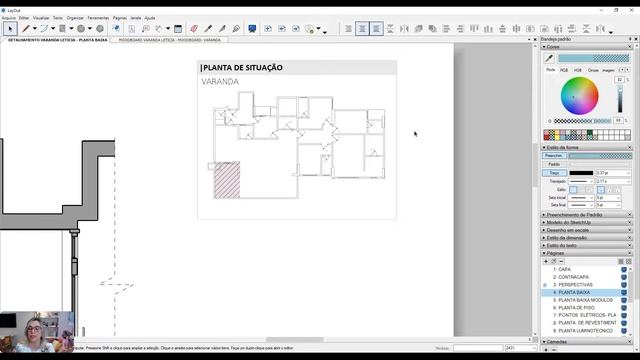Open Arc tool dropdown arrow
This screenshot has height=360, width=640.
point(53,29)
